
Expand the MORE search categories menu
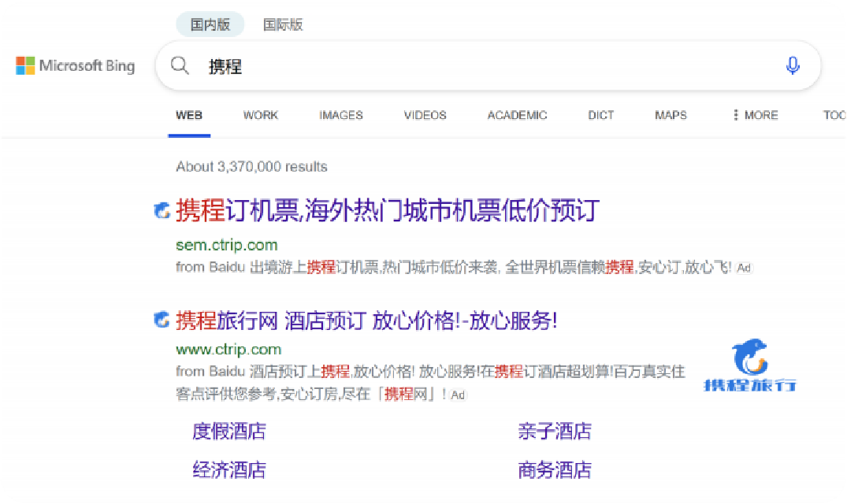(755, 115)
